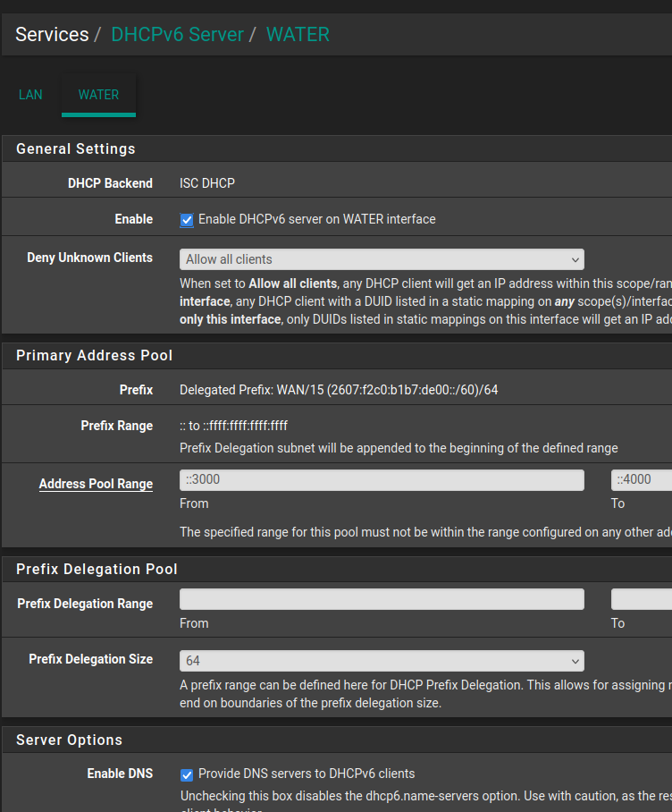This screenshot has height=812, width=672.
Task: Click the Primary Address Pool section header
Action: tap(95, 355)
